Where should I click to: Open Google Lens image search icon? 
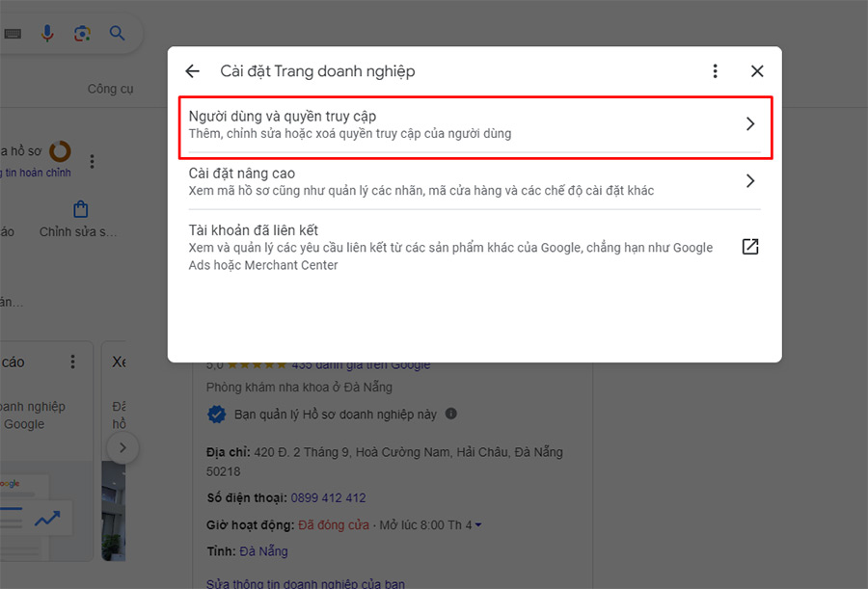tap(82, 32)
